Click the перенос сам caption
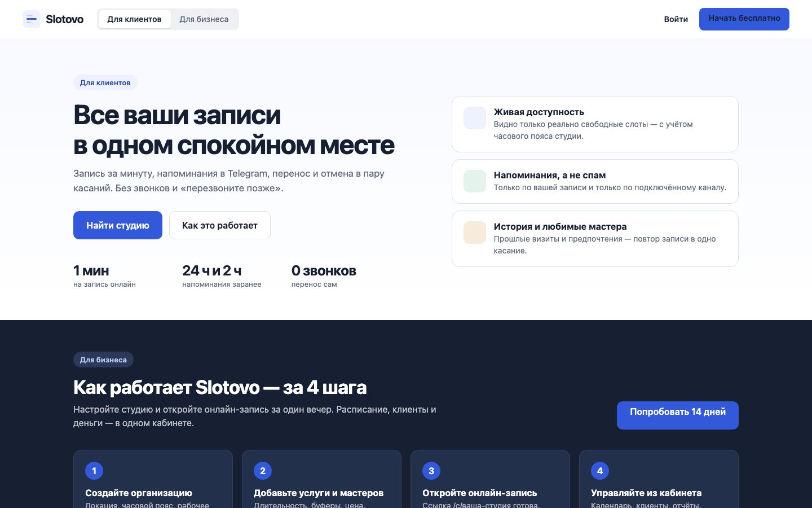The width and height of the screenshot is (812, 508). 314,284
